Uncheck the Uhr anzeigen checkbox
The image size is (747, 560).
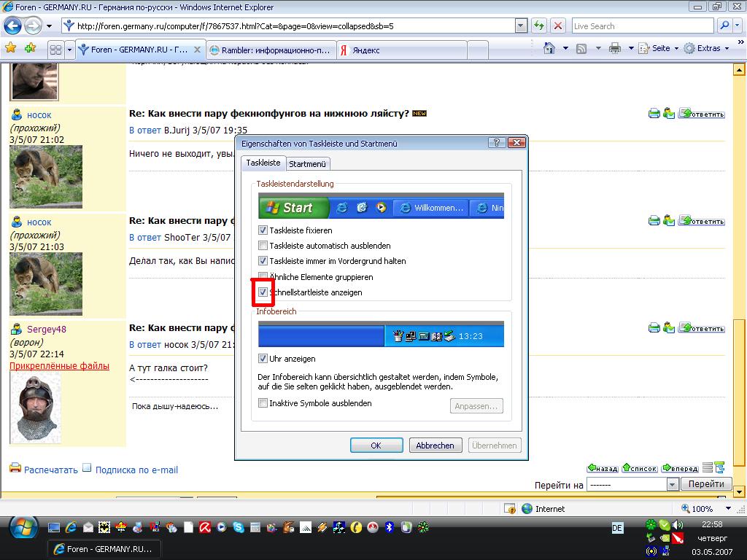coord(263,359)
